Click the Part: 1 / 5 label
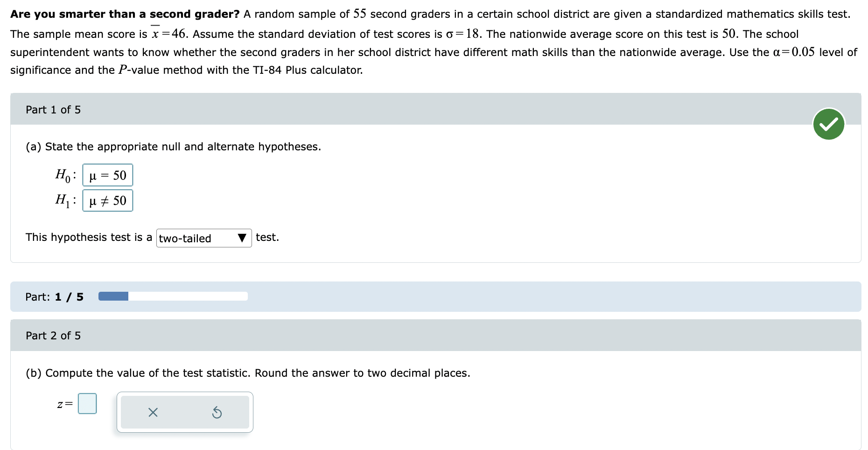 (x=54, y=296)
